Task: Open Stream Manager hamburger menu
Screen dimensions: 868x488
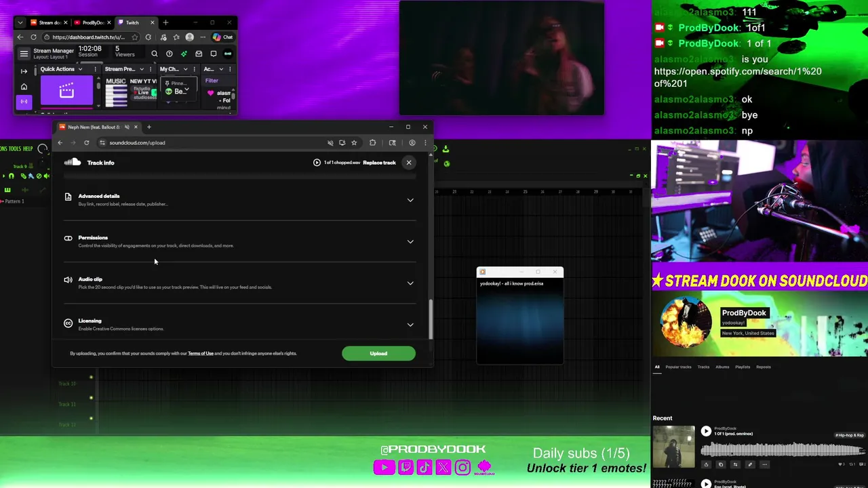Action: tap(24, 54)
